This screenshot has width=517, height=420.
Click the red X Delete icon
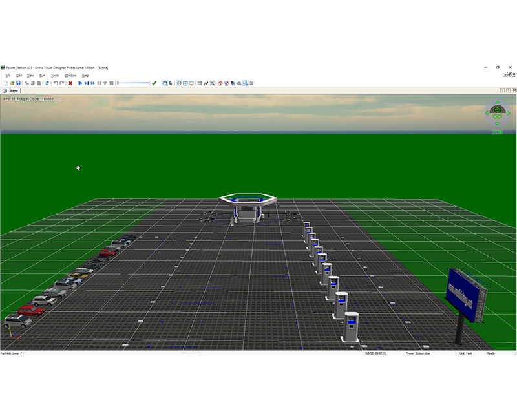click(x=70, y=83)
